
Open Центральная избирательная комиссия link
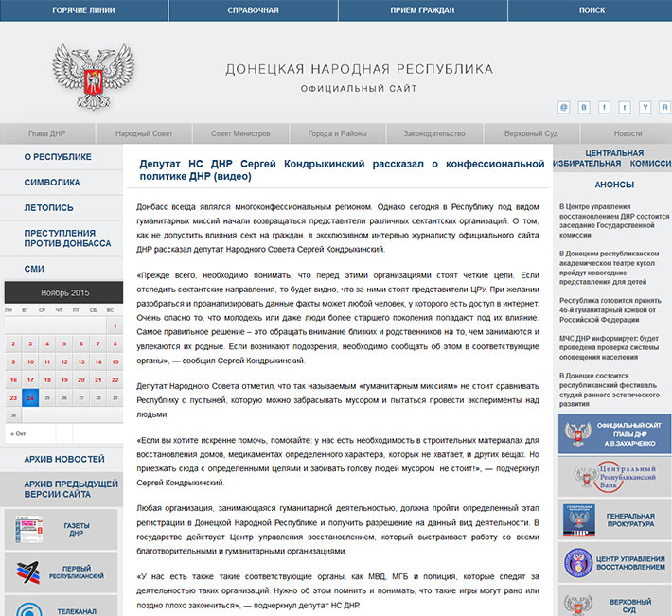pos(614,159)
